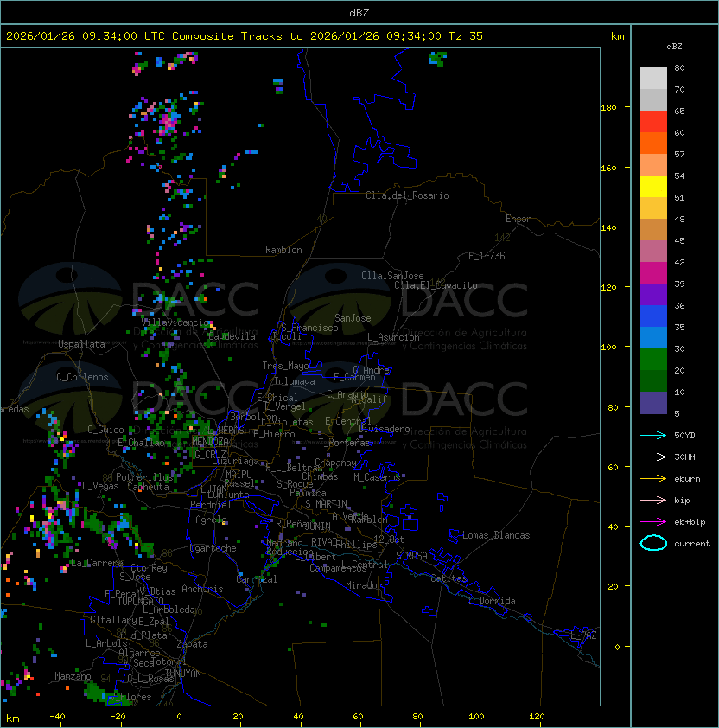Viewport: 719px width, 728px height.
Task: Select the slate 5-10 dBZ swatch
Action: pos(653,403)
